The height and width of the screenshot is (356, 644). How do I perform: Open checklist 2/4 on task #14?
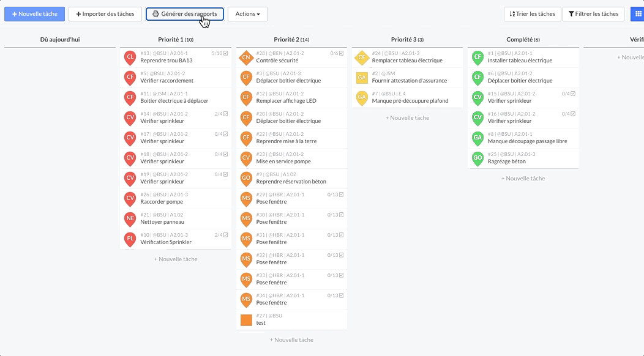click(x=221, y=114)
